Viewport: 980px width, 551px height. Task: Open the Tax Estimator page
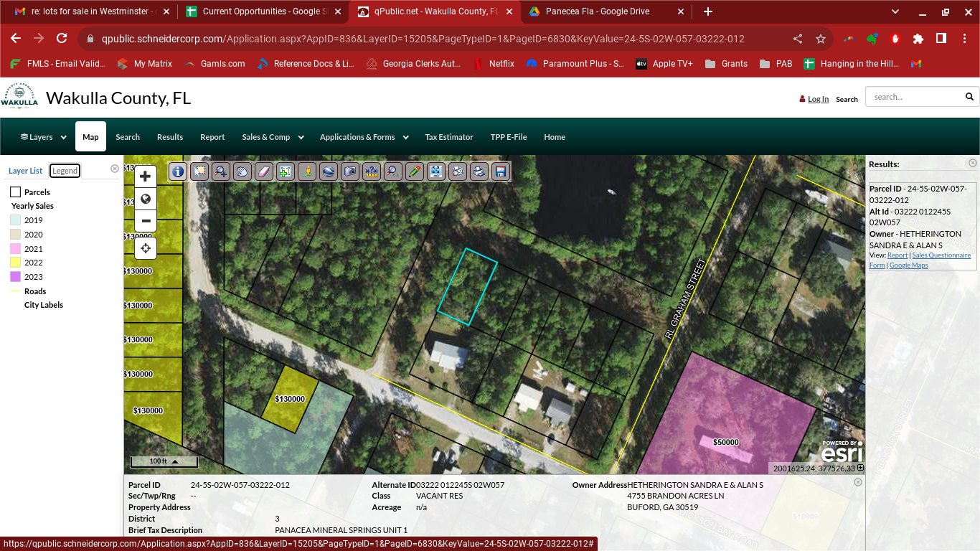coord(449,137)
